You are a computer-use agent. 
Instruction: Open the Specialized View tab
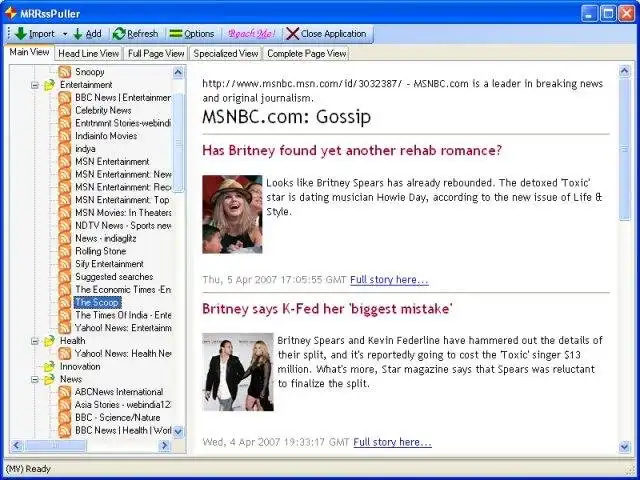pos(226,53)
